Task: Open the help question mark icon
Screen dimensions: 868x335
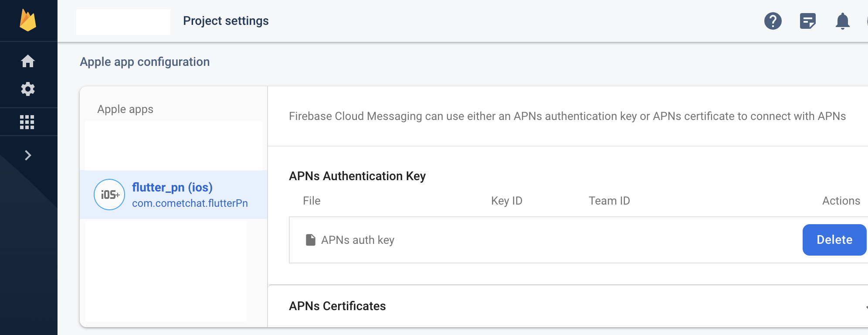Action: click(773, 21)
